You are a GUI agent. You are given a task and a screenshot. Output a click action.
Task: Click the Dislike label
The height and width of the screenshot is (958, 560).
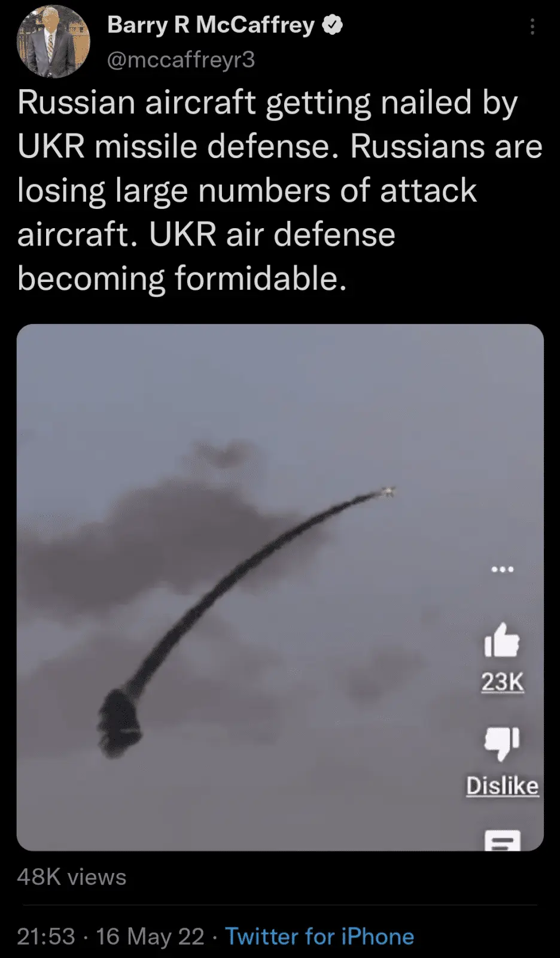pyautogui.click(x=503, y=786)
